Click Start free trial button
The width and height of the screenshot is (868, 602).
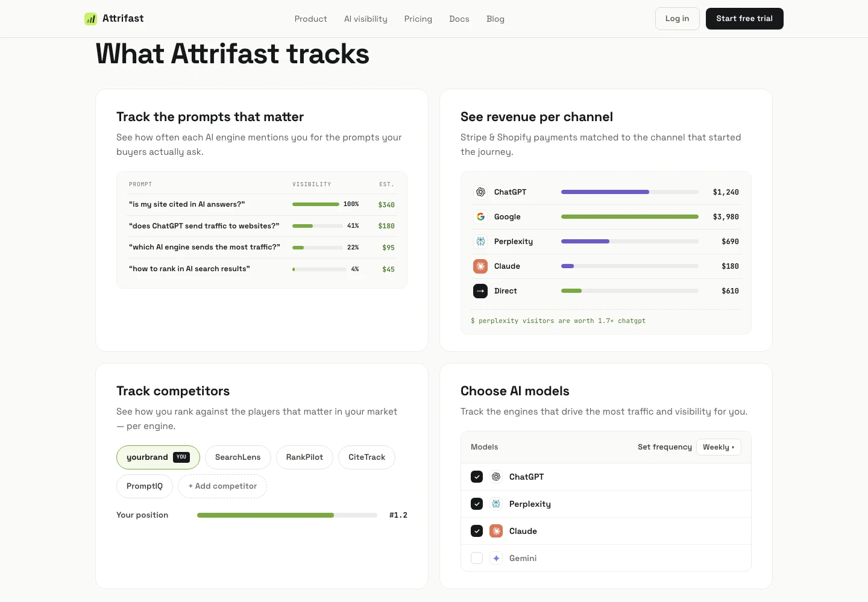coord(744,19)
